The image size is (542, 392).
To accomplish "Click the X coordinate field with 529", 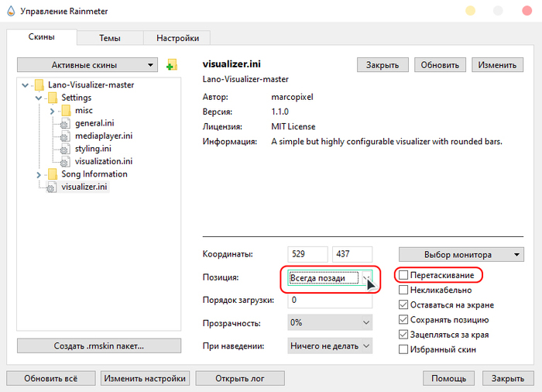I will 307,254.
